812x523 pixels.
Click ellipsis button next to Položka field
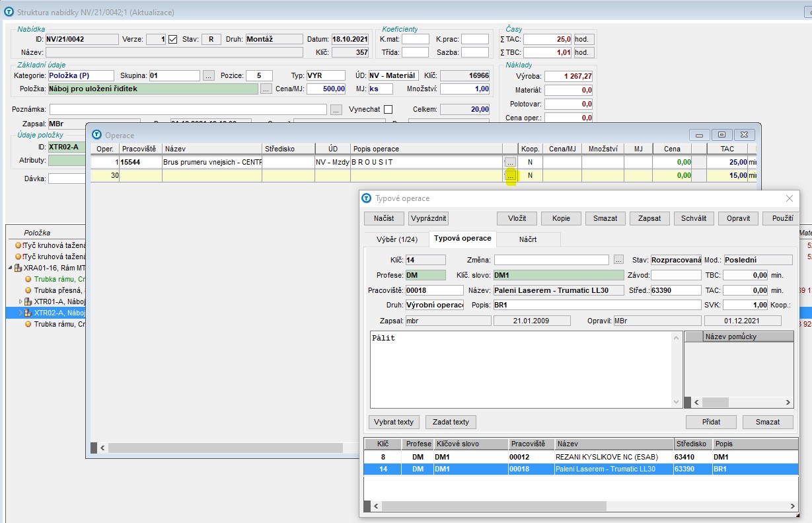point(266,89)
